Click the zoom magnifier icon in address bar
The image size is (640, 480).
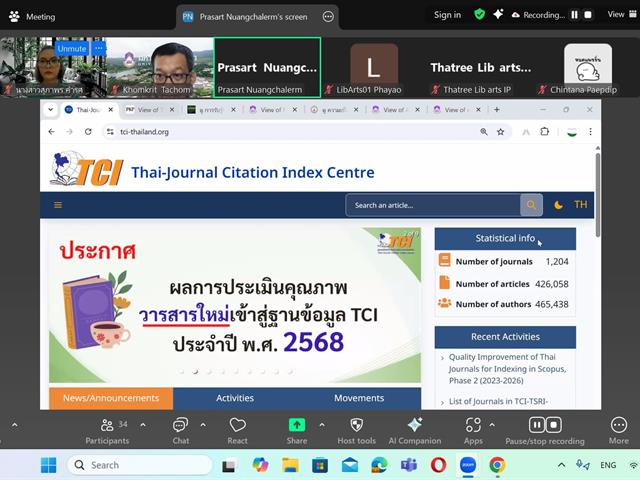point(484,131)
